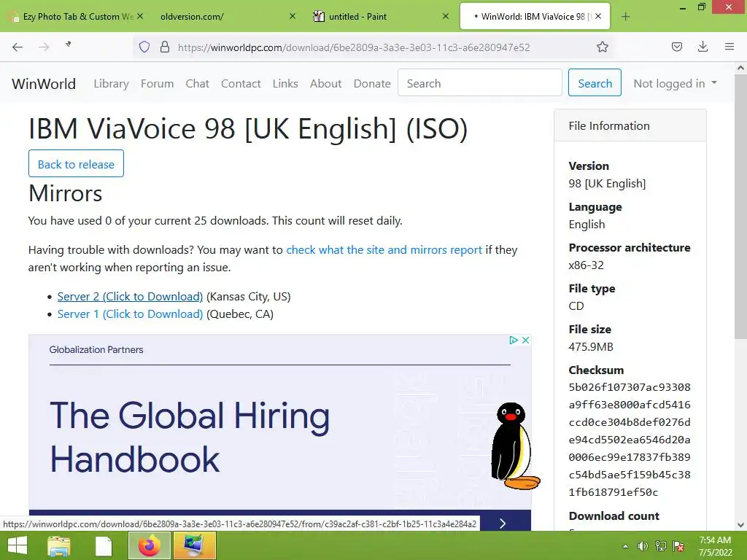Focus the WinWorld Search input field
Screen dimensions: 747x560
[x=480, y=82]
